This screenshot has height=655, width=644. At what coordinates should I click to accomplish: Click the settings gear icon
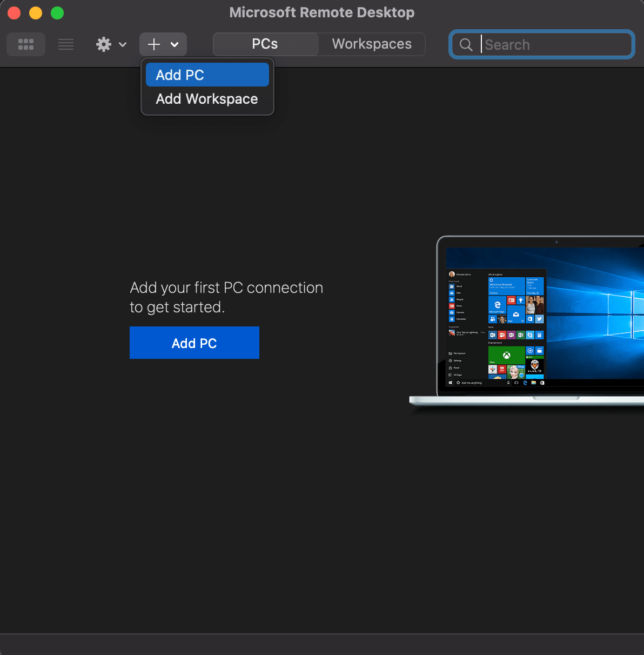coord(104,44)
